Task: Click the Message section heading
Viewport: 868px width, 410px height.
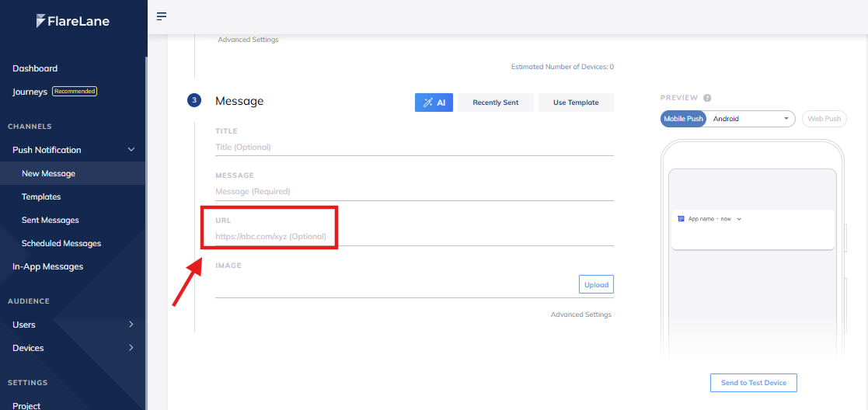Action: click(x=239, y=101)
